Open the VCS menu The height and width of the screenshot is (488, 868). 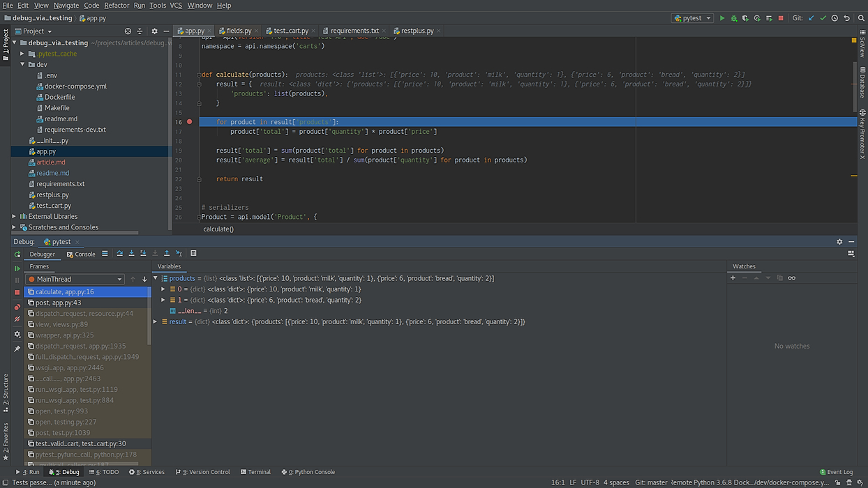pyautogui.click(x=176, y=5)
